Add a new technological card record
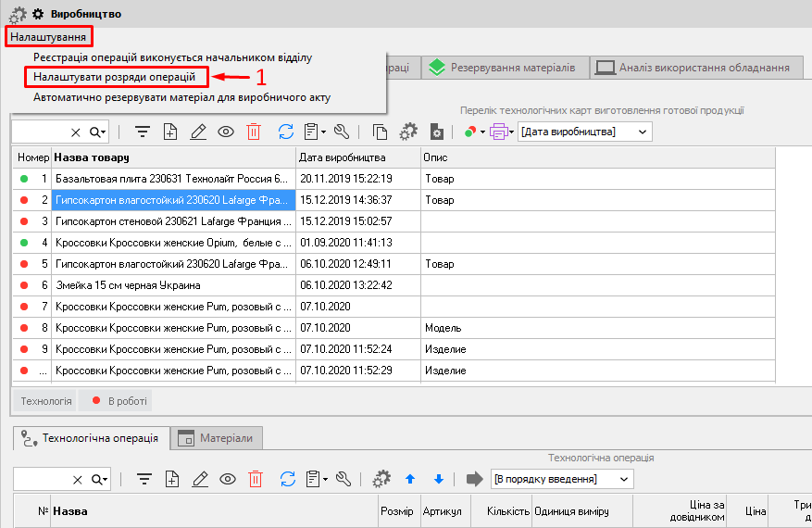Viewport: 812px width, 528px height. 170,132
